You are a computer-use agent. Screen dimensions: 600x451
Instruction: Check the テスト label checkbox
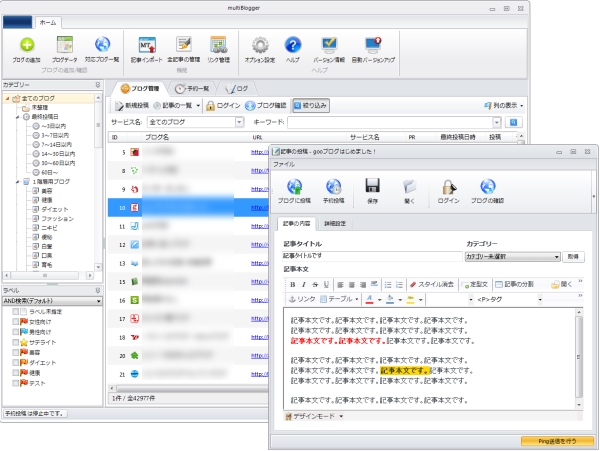click(16, 383)
